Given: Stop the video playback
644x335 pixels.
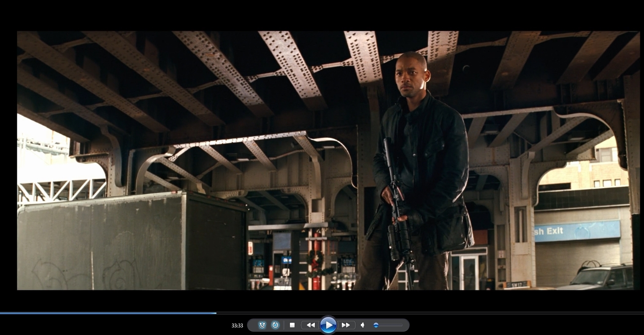Looking at the screenshot, I should [x=292, y=325].
